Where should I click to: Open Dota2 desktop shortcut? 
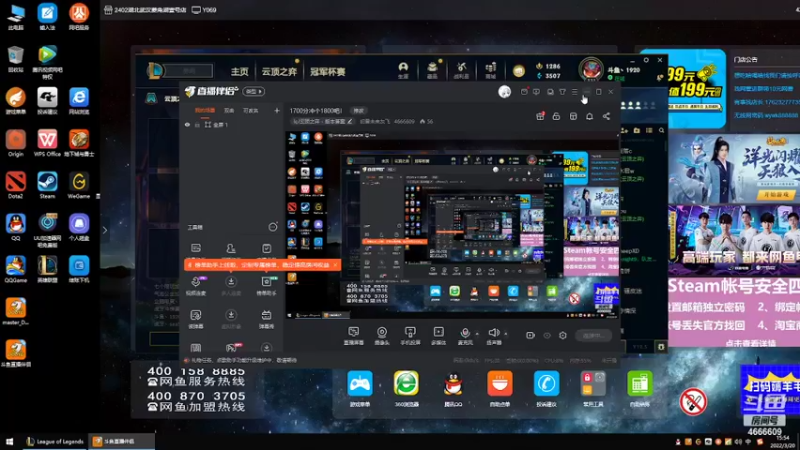coord(15,185)
